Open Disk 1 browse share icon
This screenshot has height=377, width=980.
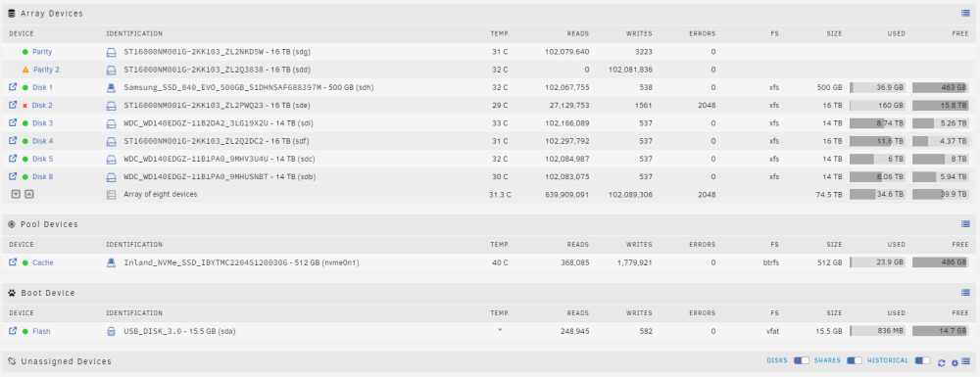(x=13, y=87)
